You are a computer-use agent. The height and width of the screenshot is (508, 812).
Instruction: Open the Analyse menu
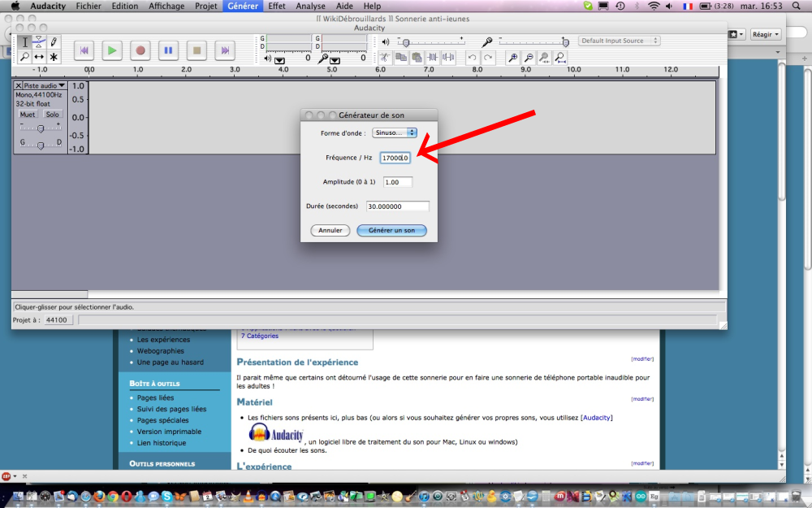click(310, 6)
